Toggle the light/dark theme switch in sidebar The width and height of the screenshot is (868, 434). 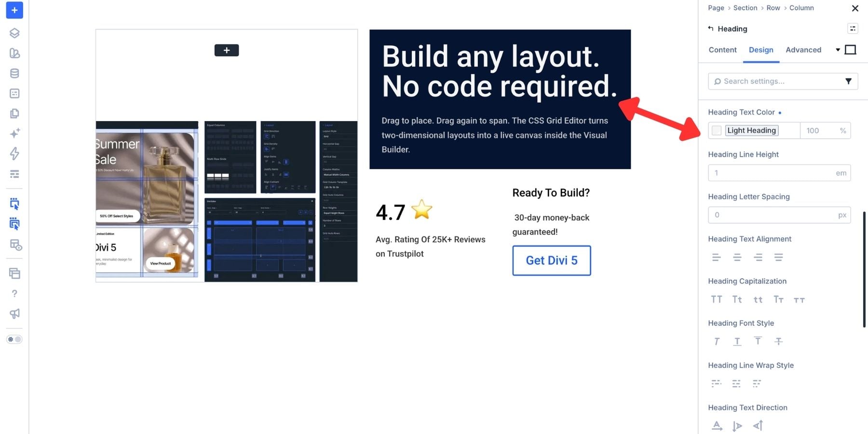[14, 339]
